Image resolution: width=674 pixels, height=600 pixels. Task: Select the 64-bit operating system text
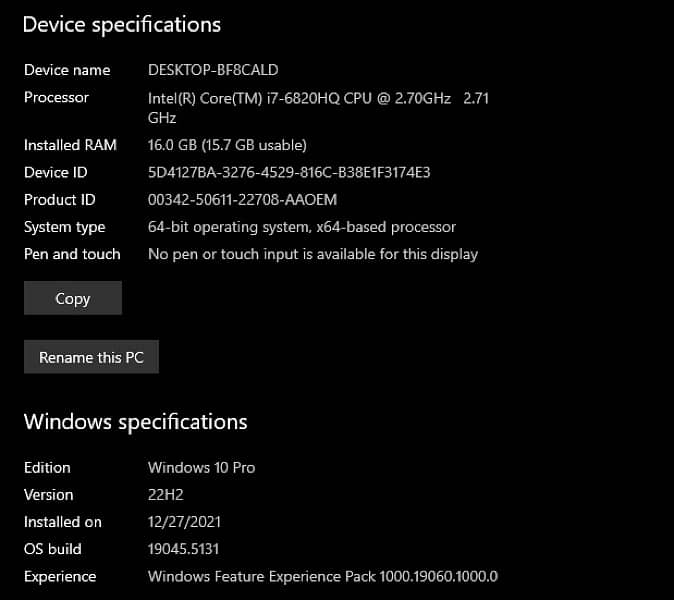[301, 227]
